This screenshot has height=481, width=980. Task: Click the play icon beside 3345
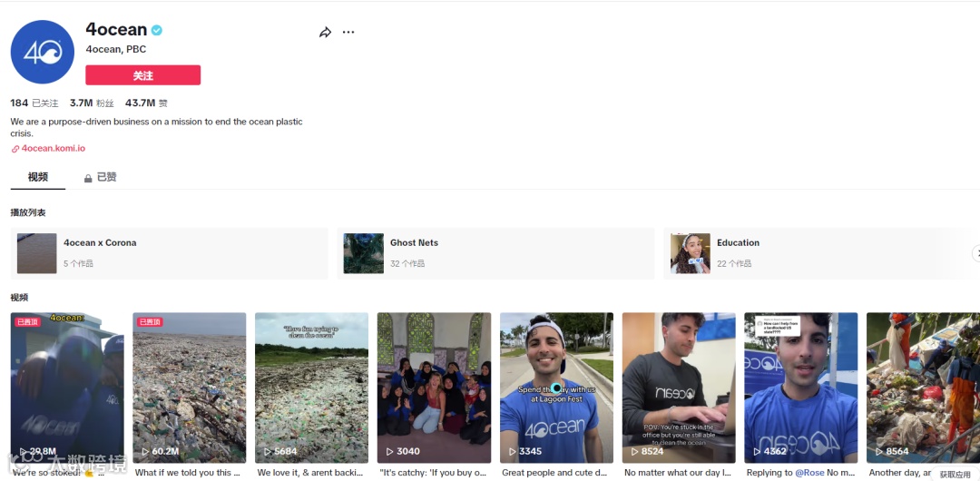tap(513, 452)
